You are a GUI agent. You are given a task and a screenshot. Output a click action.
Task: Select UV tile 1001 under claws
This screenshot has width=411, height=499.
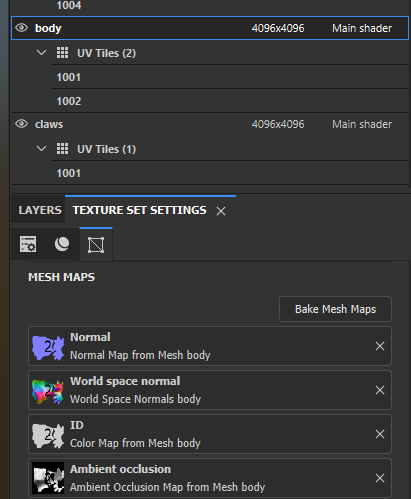[x=230, y=173]
